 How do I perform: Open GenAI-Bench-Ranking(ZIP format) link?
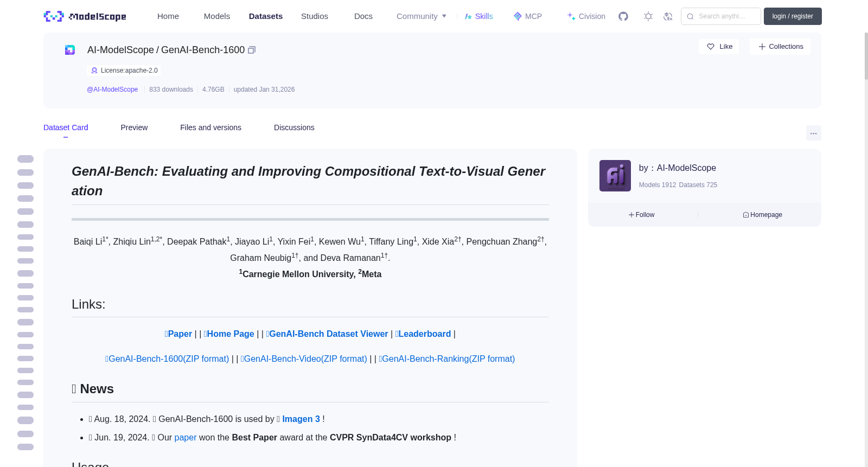pos(447,359)
